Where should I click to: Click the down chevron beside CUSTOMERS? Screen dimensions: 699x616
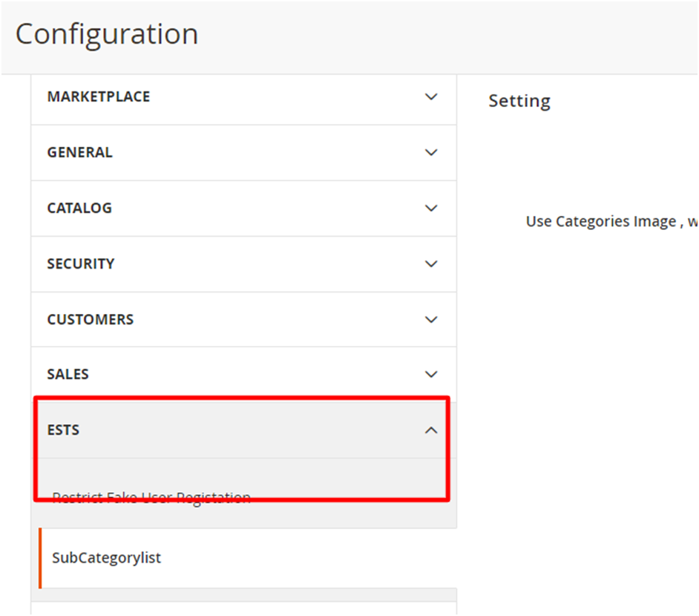pyautogui.click(x=430, y=320)
